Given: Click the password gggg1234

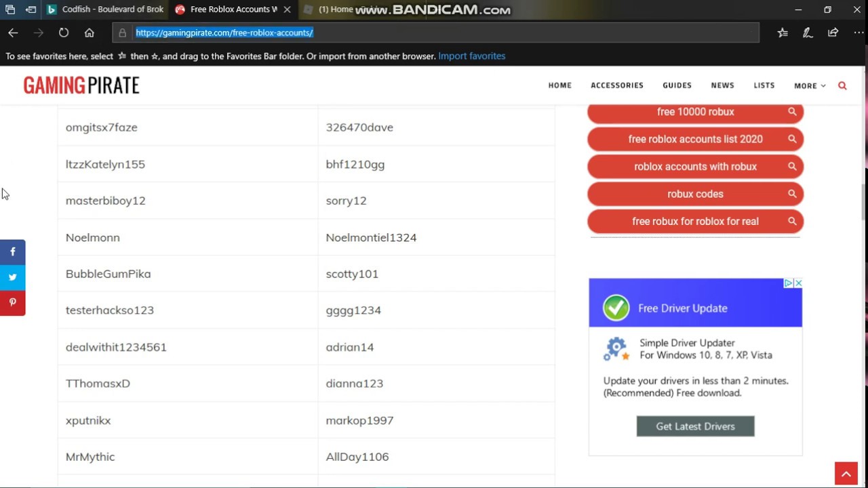Looking at the screenshot, I should (353, 310).
